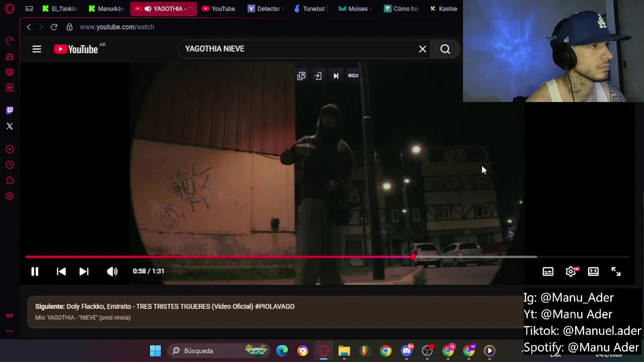Switch to the Detectar tab
This screenshot has height=362, width=644.
point(265,9)
